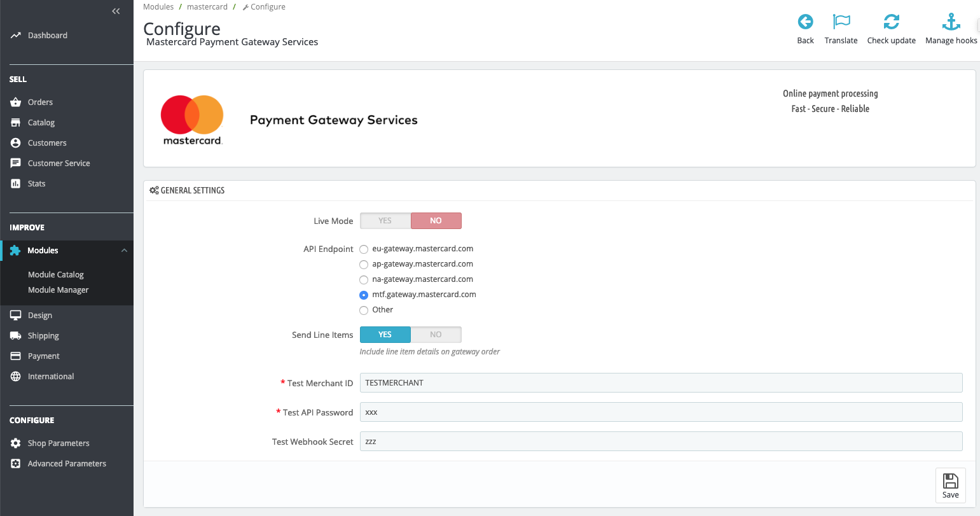Click the Advanced Parameters gear icon
This screenshot has width=980, height=516.
click(16, 463)
